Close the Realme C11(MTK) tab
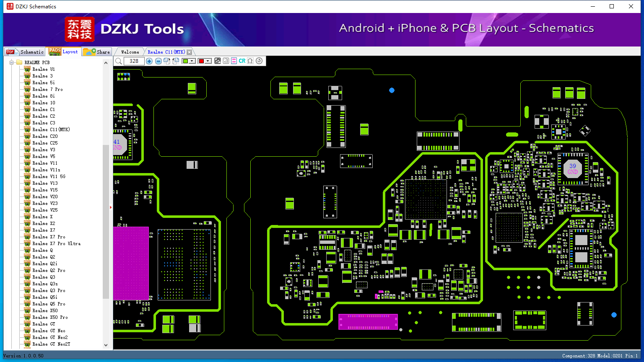This screenshot has width=644, height=362. (190, 52)
